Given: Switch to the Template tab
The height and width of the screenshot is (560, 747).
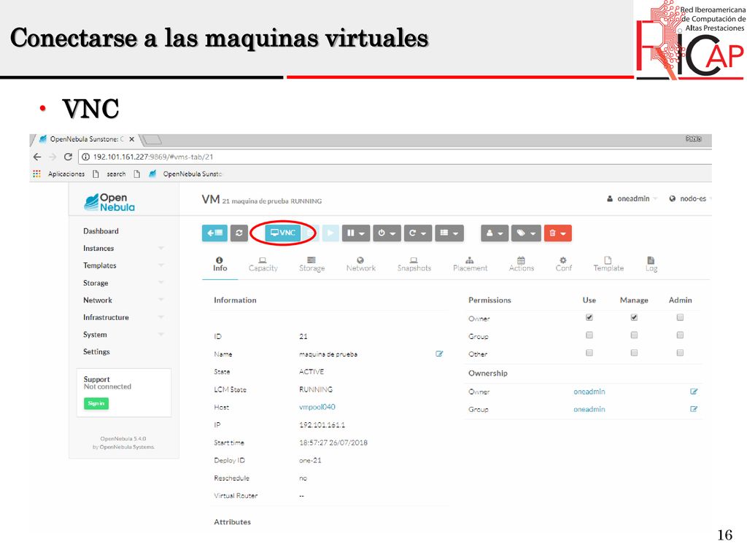Looking at the screenshot, I should (608, 264).
